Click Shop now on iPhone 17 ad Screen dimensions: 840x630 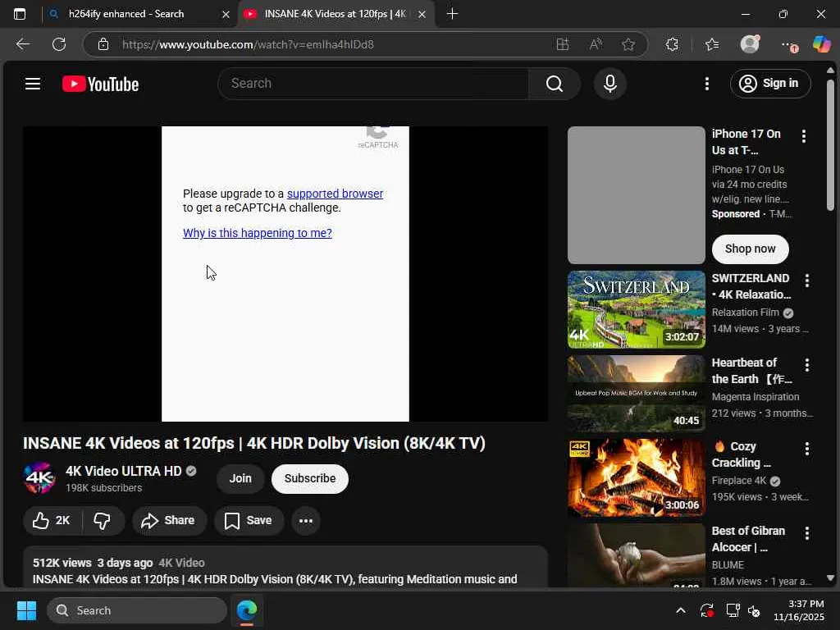[750, 249]
